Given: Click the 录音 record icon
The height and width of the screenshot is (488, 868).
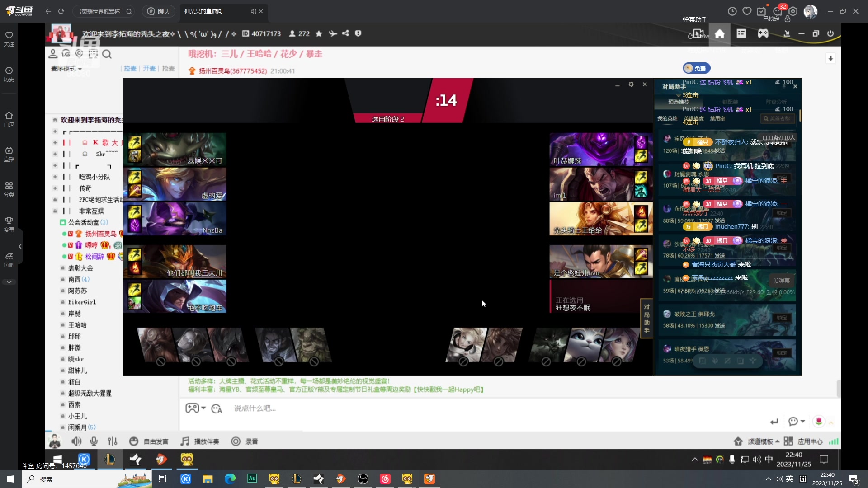Looking at the screenshot, I should click(x=236, y=441).
